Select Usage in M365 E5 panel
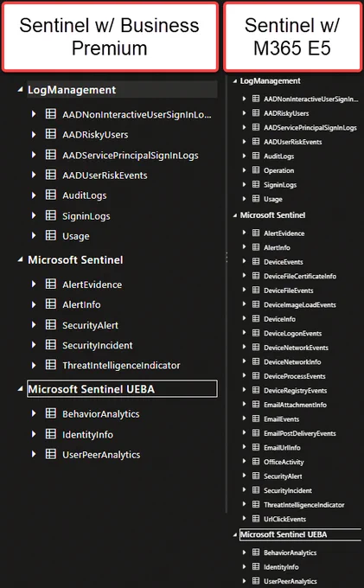The width and height of the screenshot is (364, 588). click(273, 199)
